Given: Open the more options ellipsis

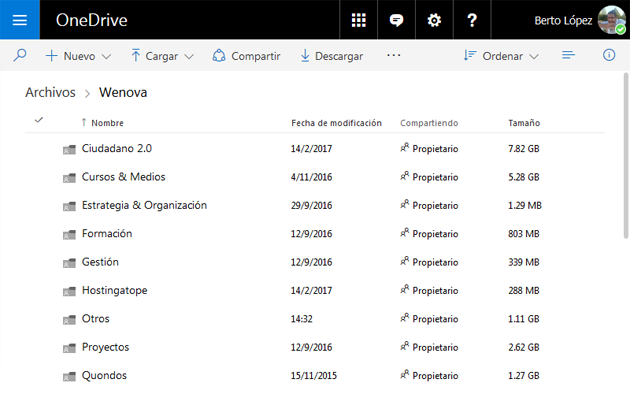Looking at the screenshot, I should (393, 55).
